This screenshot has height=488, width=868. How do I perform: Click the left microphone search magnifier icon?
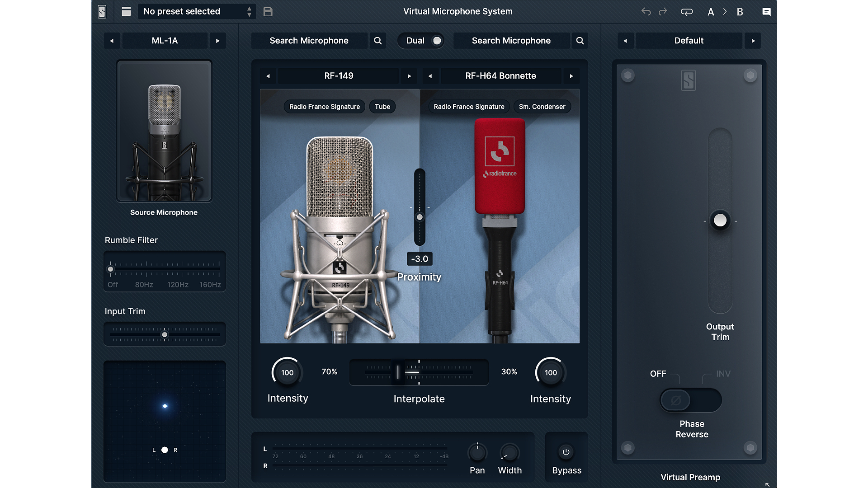point(378,41)
